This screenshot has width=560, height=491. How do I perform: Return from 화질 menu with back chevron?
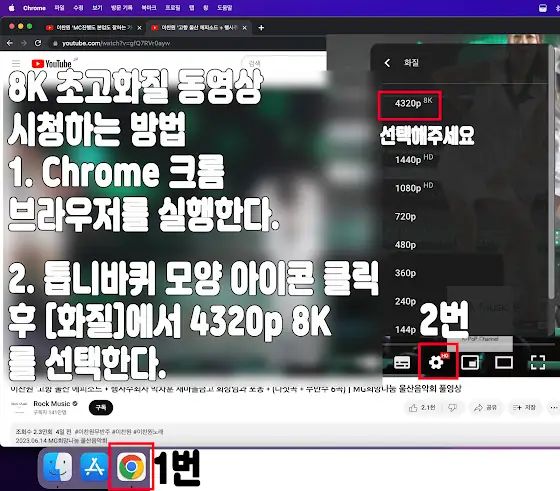388,63
